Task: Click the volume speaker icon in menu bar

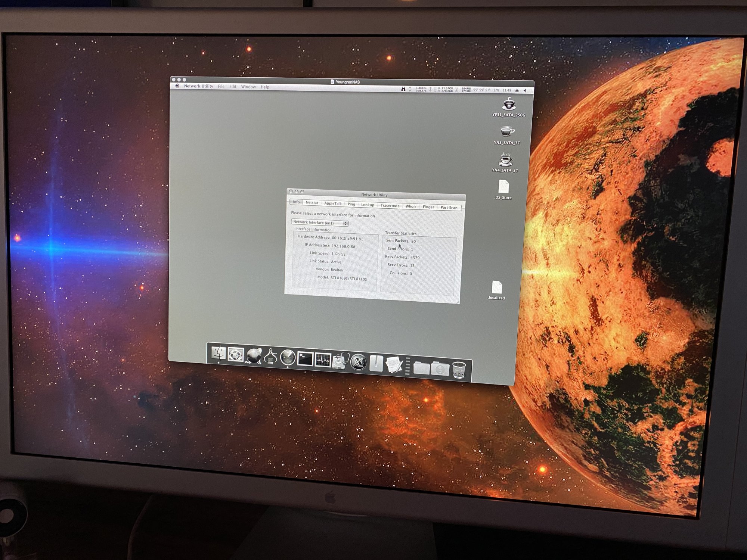Action: click(525, 90)
